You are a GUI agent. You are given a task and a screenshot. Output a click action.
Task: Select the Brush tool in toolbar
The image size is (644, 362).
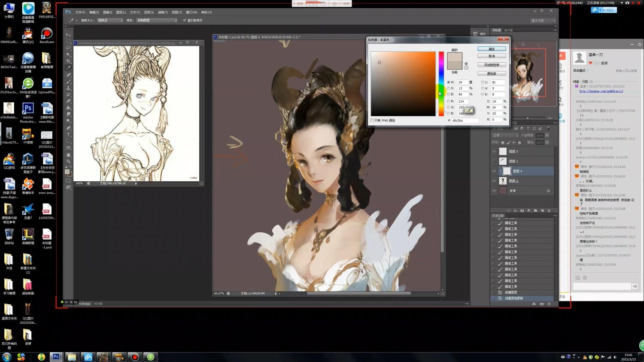[x=68, y=81]
